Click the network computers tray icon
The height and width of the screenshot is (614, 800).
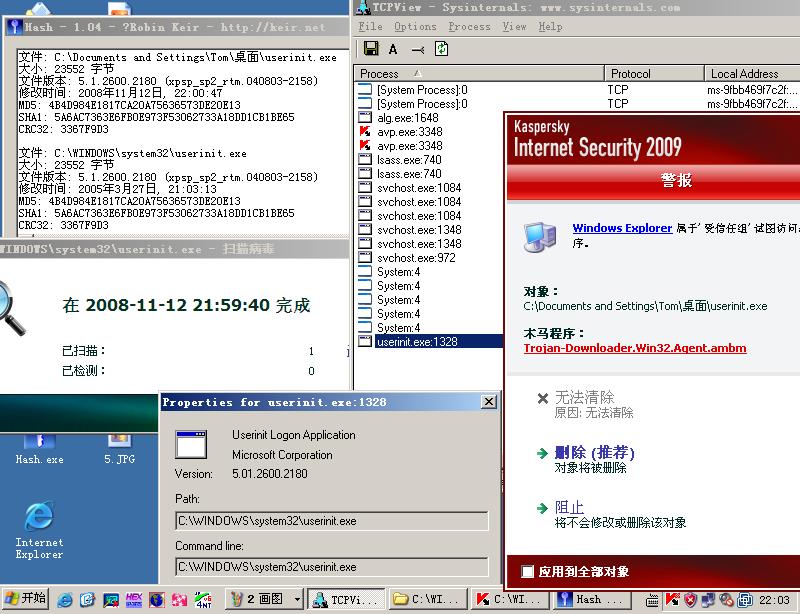pyautogui.click(x=708, y=600)
